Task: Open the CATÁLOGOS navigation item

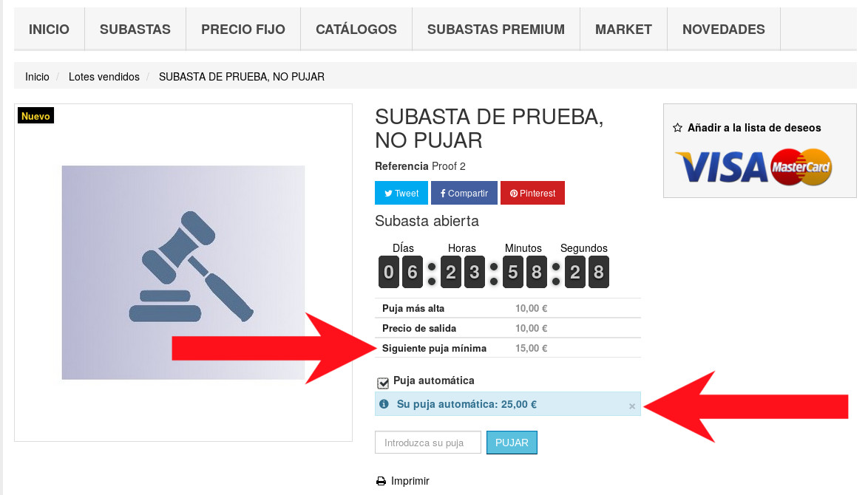Action: click(356, 30)
